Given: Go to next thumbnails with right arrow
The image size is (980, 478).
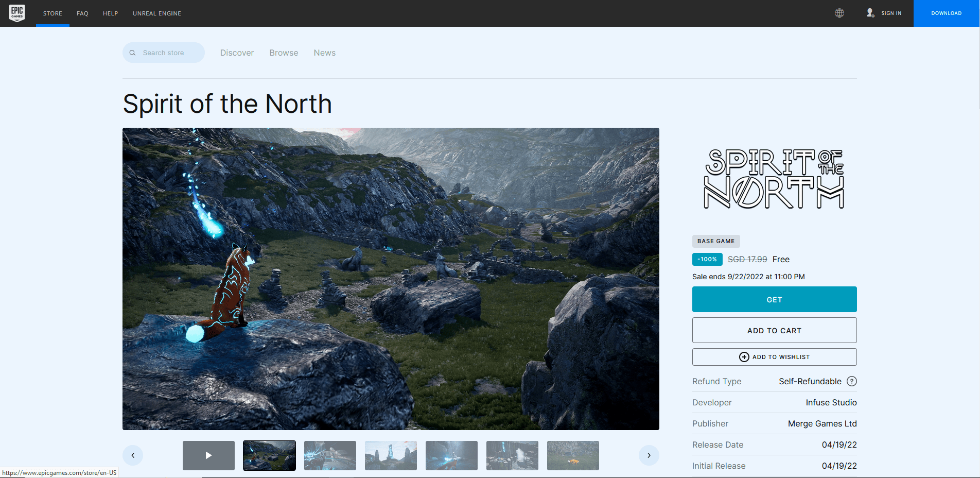Looking at the screenshot, I should pyautogui.click(x=649, y=455).
